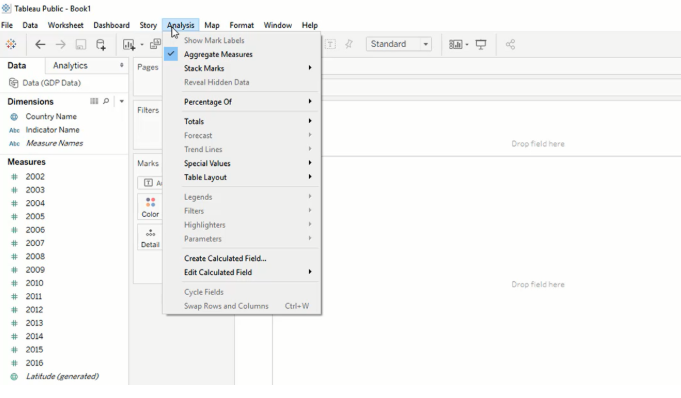Switch to the Analytics tab
Viewport: 681px width, 398px height.
click(x=70, y=66)
